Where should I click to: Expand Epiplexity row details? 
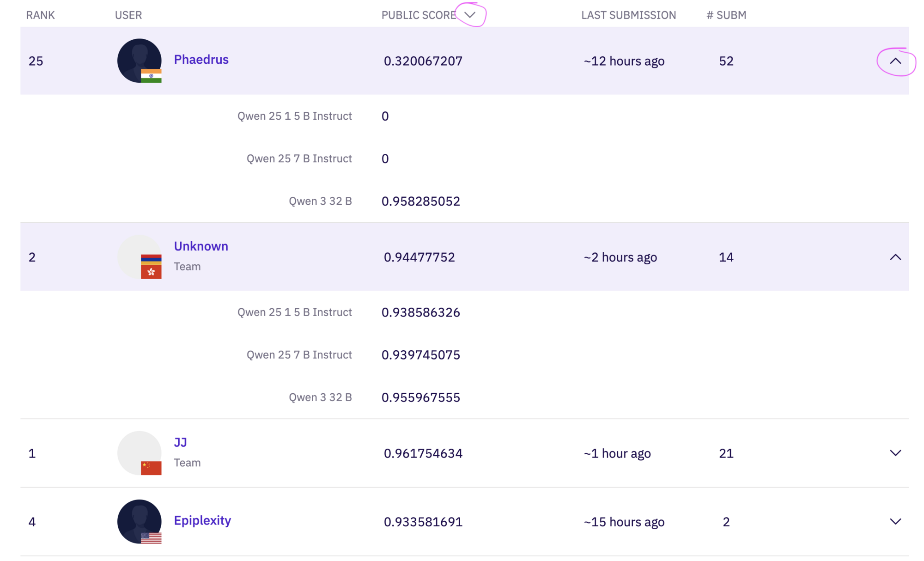(x=895, y=521)
